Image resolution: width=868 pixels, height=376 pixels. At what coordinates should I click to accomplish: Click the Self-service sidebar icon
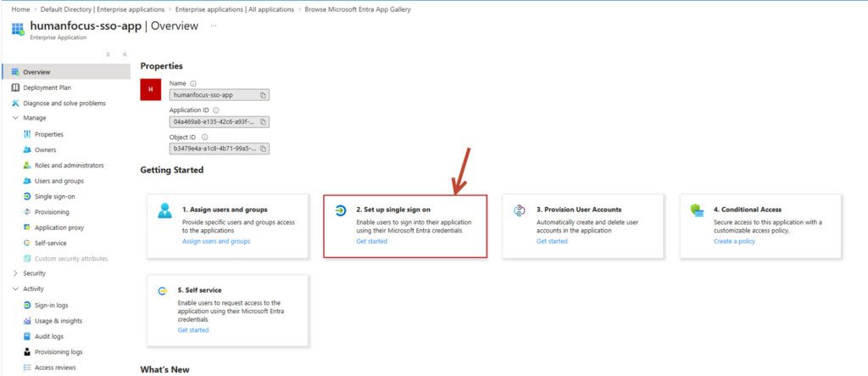coord(27,243)
